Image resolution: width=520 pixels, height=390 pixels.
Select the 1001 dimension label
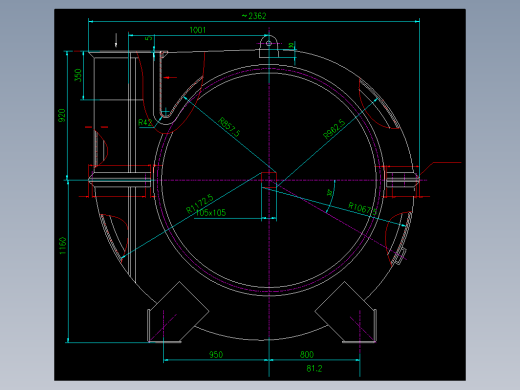coord(198,30)
